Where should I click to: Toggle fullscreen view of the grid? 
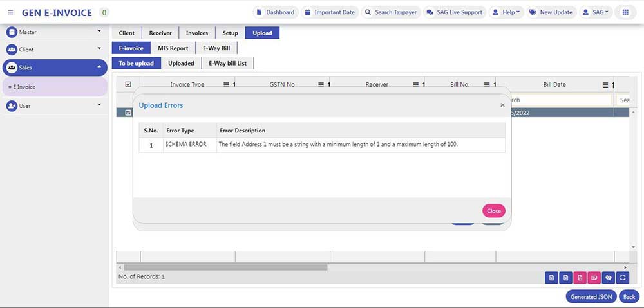click(623, 278)
